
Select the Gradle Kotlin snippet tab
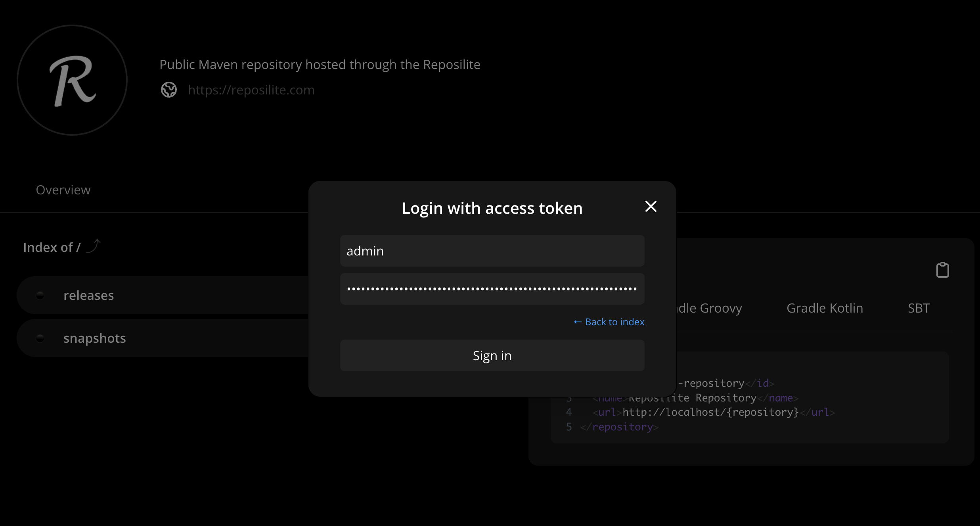tap(824, 308)
